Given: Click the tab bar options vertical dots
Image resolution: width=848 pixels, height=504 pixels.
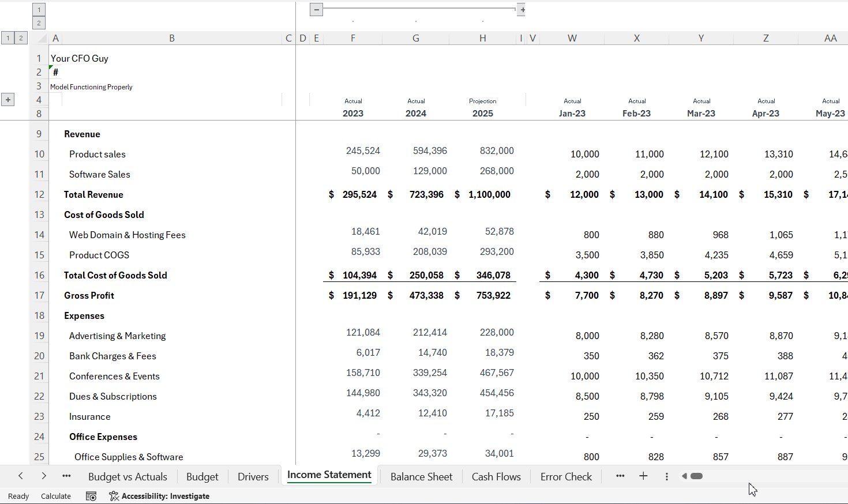Looking at the screenshot, I should pyautogui.click(x=667, y=476).
